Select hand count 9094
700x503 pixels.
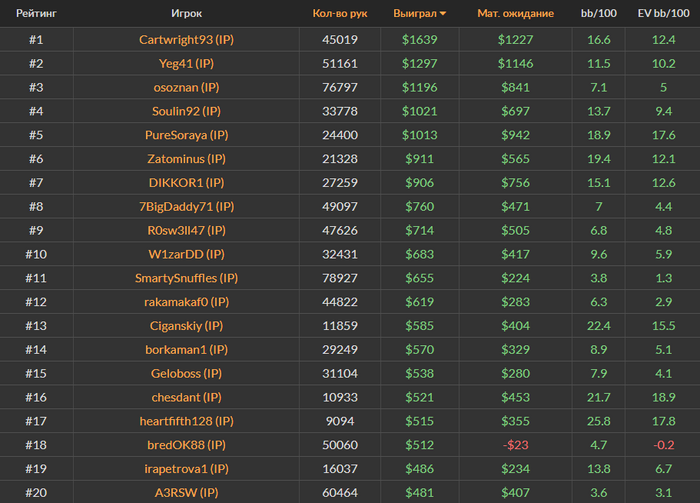[x=340, y=421]
